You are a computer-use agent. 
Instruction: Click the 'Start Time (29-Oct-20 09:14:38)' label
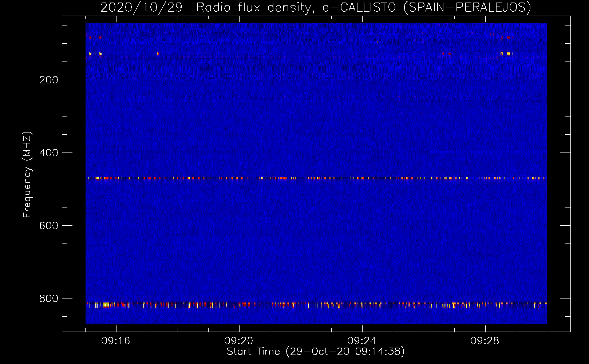click(x=316, y=352)
